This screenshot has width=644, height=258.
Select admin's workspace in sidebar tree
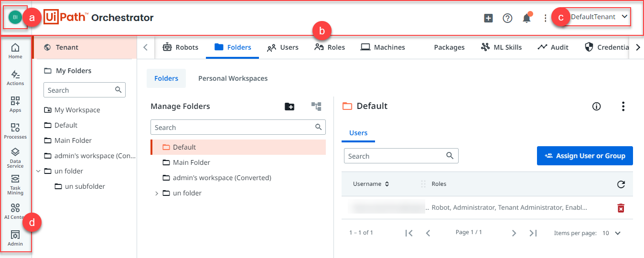point(90,156)
